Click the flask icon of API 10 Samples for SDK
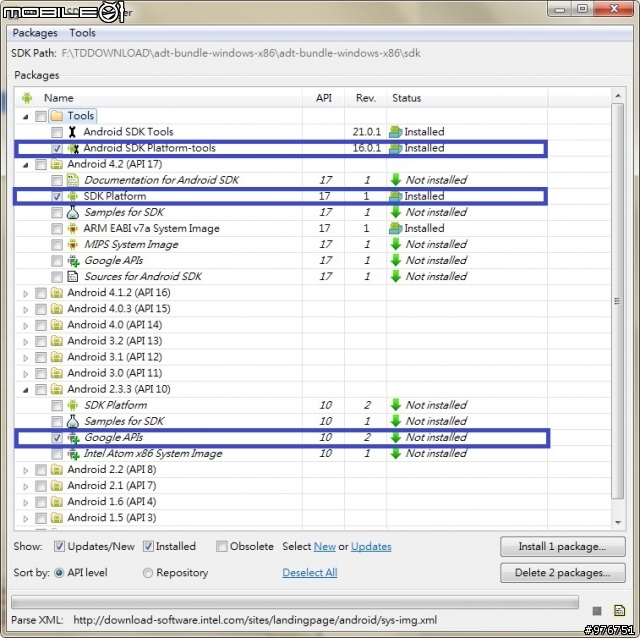 pyautogui.click(x=73, y=421)
